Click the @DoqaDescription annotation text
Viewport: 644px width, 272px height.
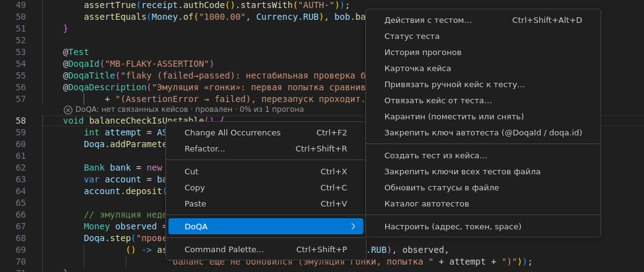tap(105, 87)
